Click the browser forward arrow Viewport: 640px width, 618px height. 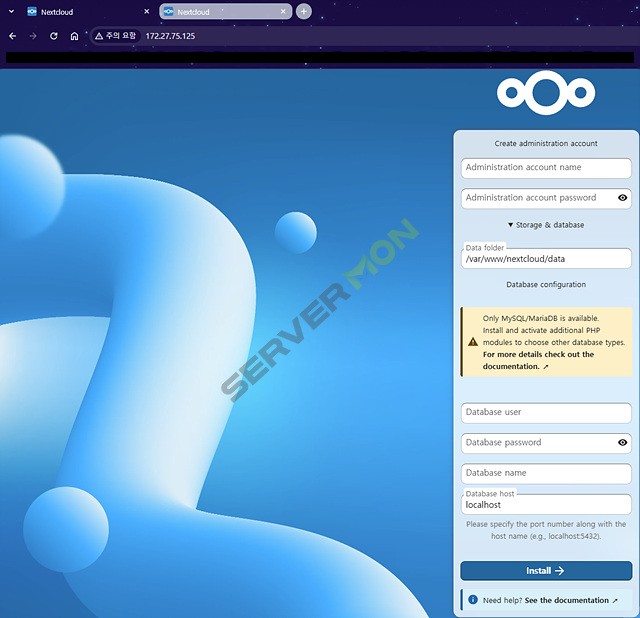(33, 36)
